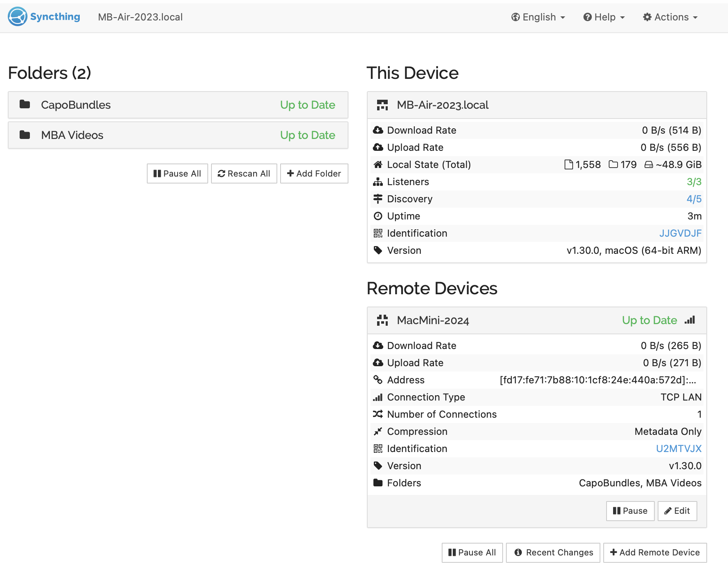This screenshot has width=728, height=573.
Task: Click the Listeners network icon
Action: pyautogui.click(x=378, y=182)
